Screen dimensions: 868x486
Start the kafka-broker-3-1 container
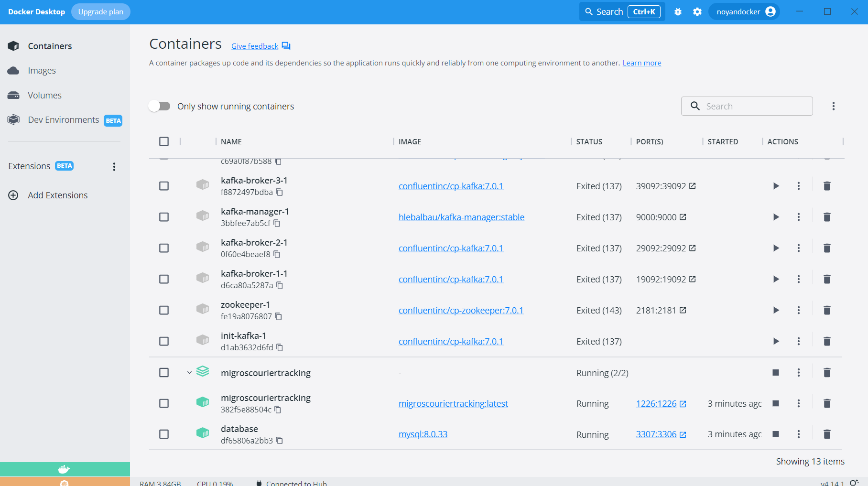[776, 186]
